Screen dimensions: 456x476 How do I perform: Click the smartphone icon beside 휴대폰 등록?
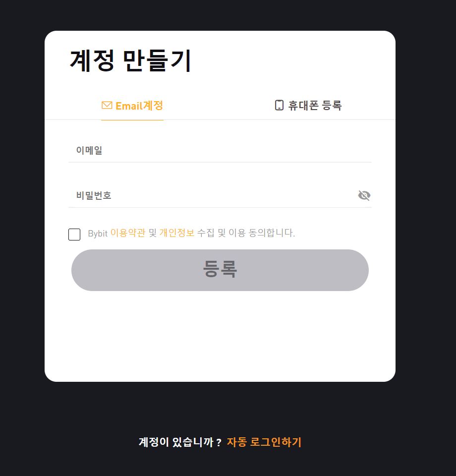pyautogui.click(x=279, y=105)
